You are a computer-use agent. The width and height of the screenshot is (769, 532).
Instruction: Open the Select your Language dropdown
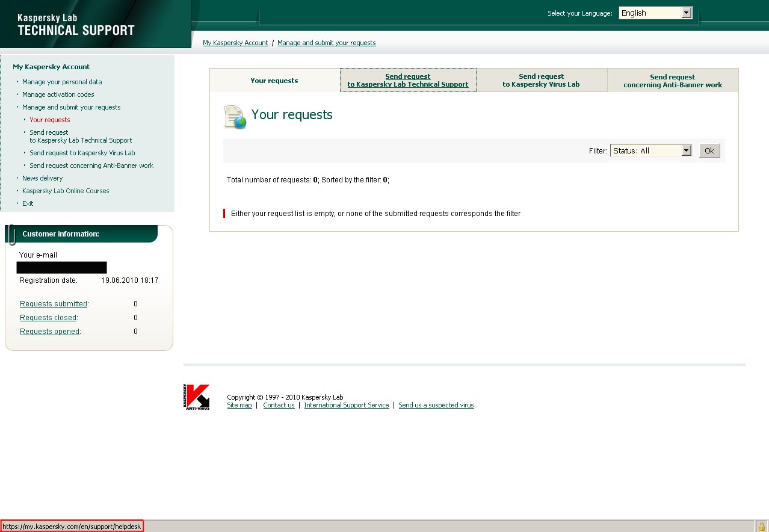pyautogui.click(x=655, y=13)
